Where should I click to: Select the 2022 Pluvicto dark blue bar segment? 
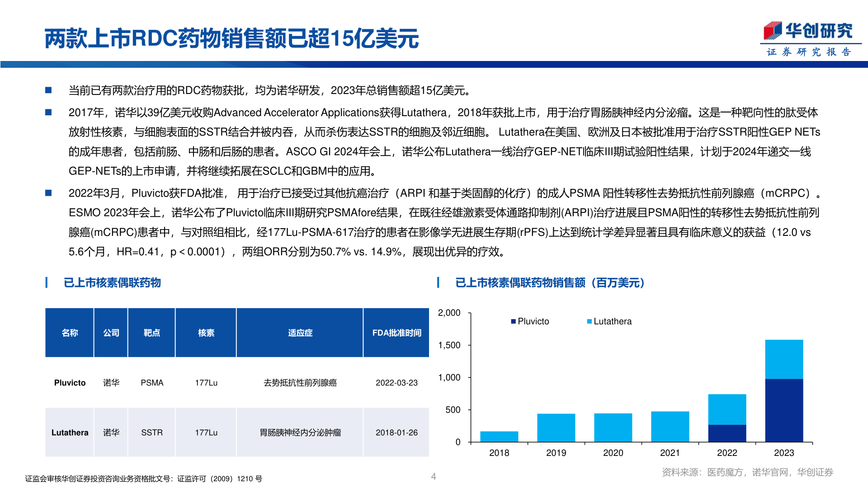coord(727,433)
